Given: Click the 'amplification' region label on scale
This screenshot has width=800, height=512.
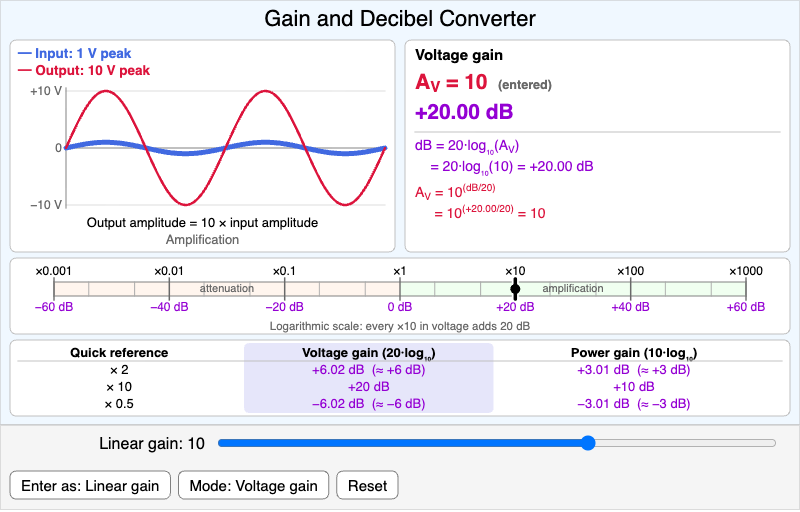Looking at the screenshot, I should point(572,289).
